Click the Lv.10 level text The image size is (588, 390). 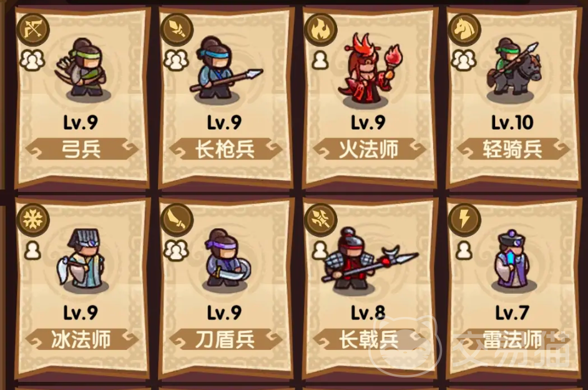coord(512,122)
